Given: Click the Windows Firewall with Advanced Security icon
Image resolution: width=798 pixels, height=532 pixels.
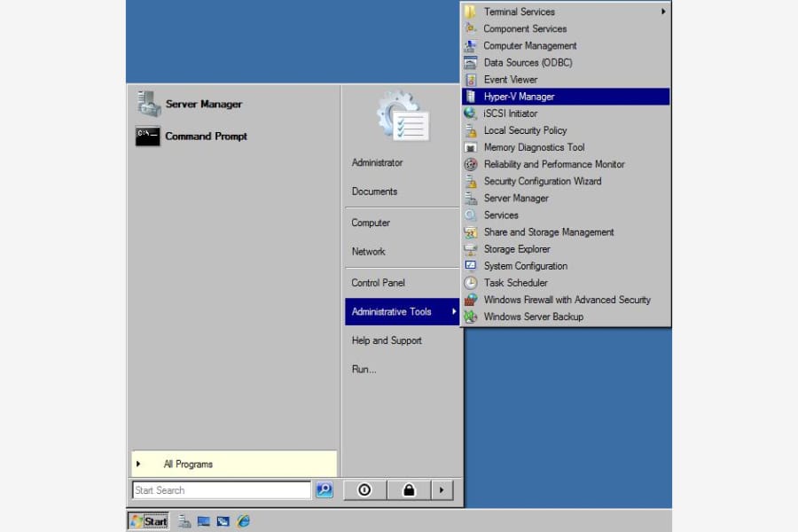Looking at the screenshot, I should (x=471, y=300).
